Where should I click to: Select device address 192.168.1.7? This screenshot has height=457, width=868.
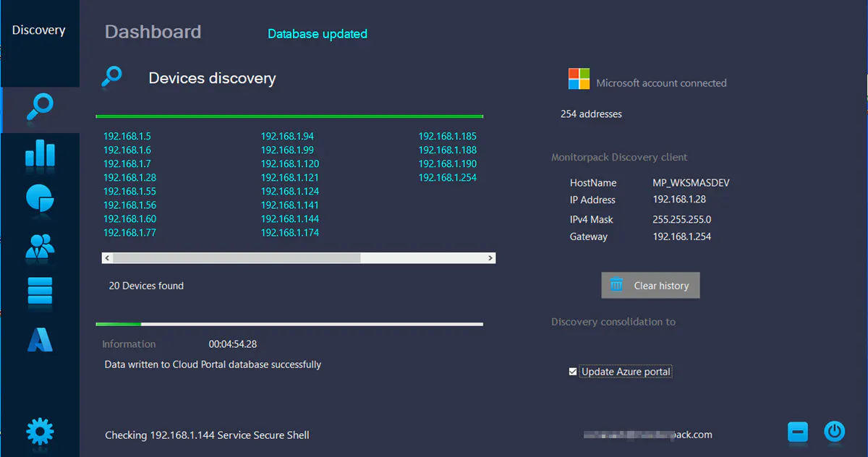[127, 163]
